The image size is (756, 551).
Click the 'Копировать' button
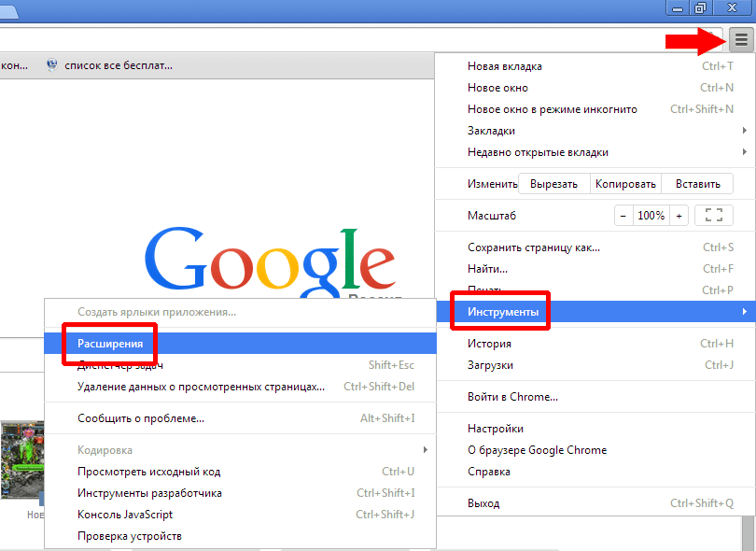(625, 184)
